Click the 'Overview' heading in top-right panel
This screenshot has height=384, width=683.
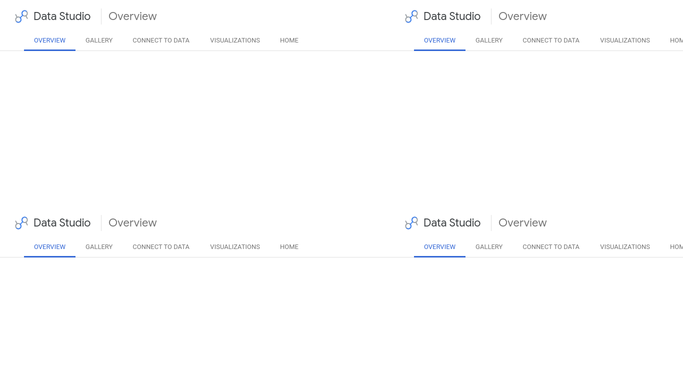tap(522, 17)
